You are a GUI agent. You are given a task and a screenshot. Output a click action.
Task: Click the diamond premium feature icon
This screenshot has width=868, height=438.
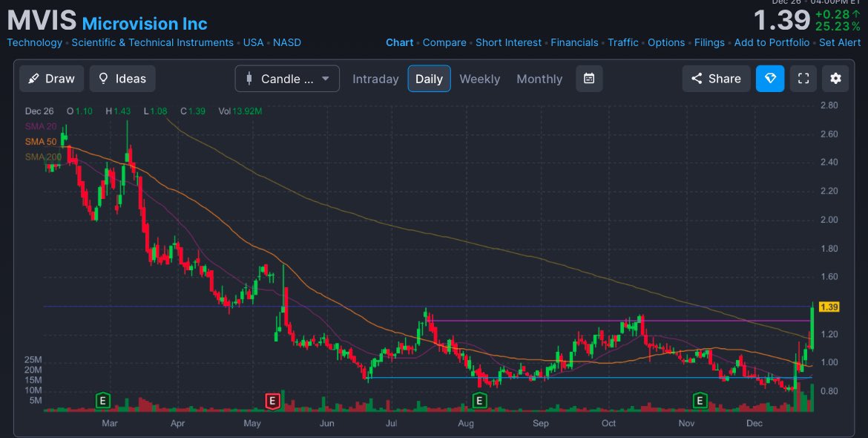[x=770, y=78]
